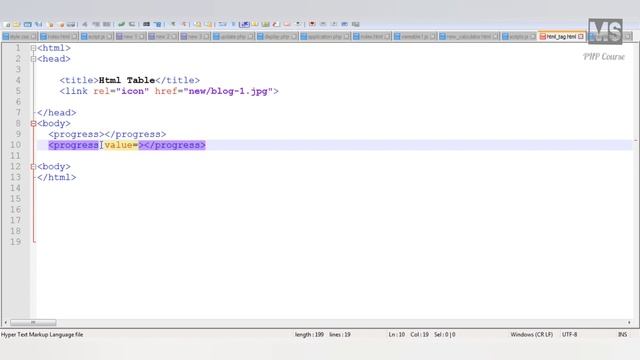The image size is (640, 360).
Task: Click the Cut toolbar icon
Action: coord(85,24)
